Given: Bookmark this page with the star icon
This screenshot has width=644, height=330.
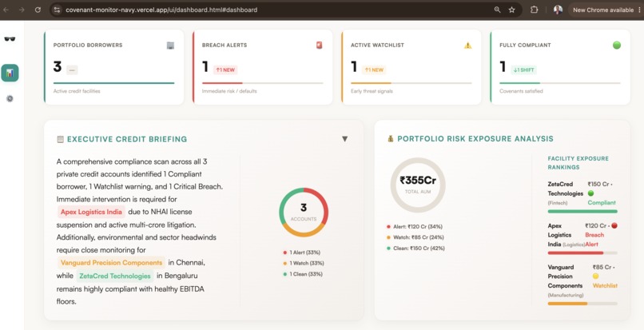Looking at the screenshot, I should (x=511, y=10).
